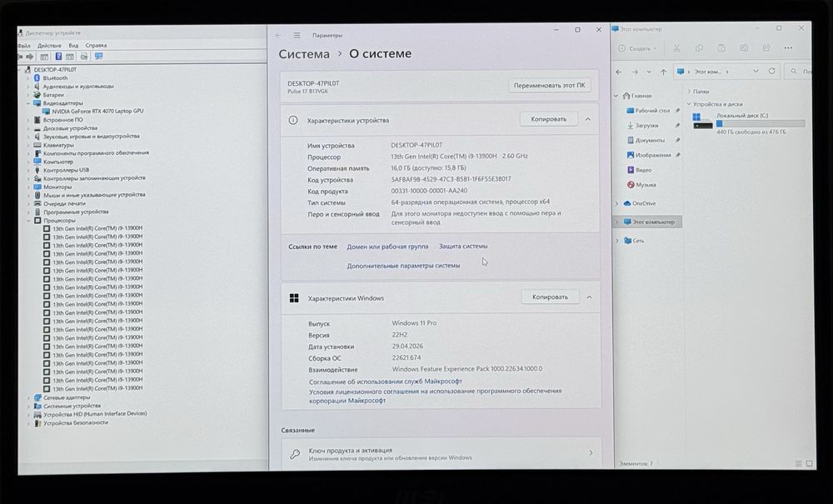Select Системные устройства in device tree
Screen dimensions: 833x504
(x=72, y=406)
